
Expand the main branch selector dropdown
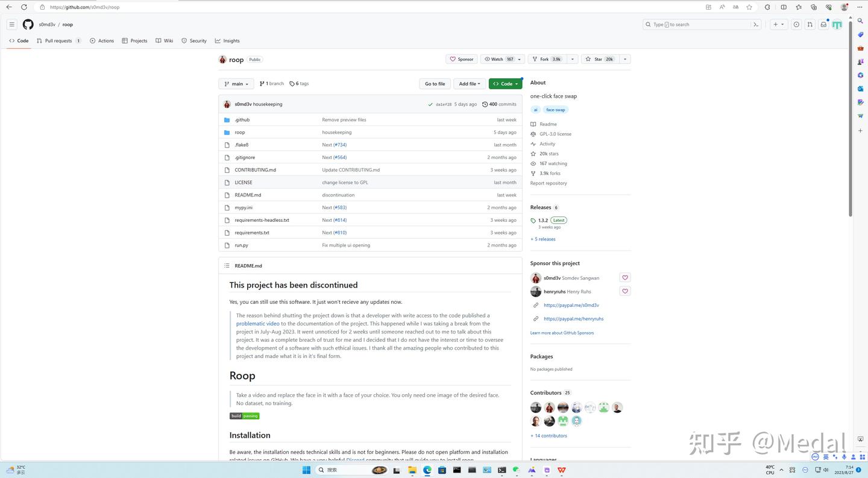tap(236, 84)
